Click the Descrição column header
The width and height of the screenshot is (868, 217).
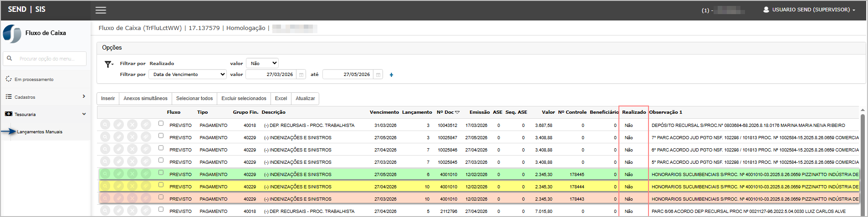tap(273, 112)
